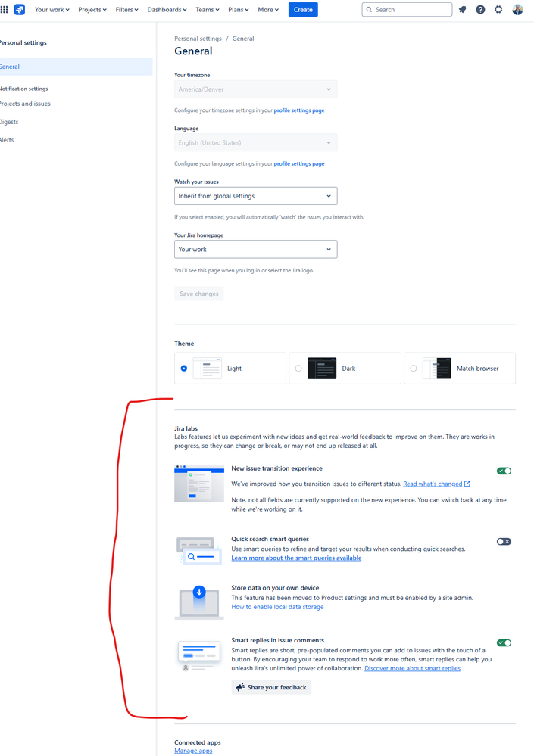Click the Smart replies illustration
Image resolution: width=534 pixels, height=756 pixels.
(x=199, y=655)
